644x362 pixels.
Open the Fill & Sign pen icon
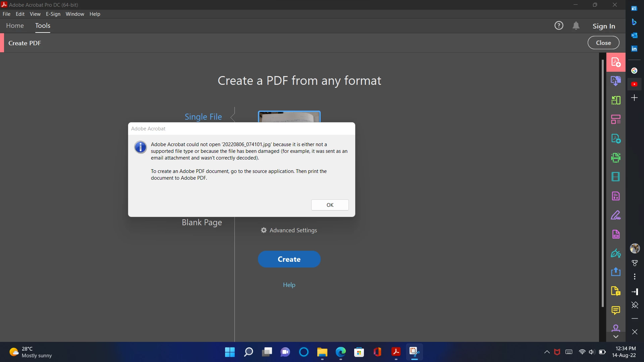(x=615, y=215)
